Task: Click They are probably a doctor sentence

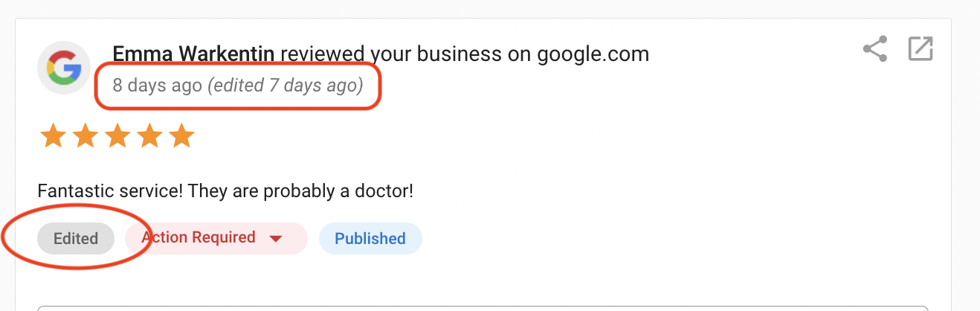Action: (300, 191)
